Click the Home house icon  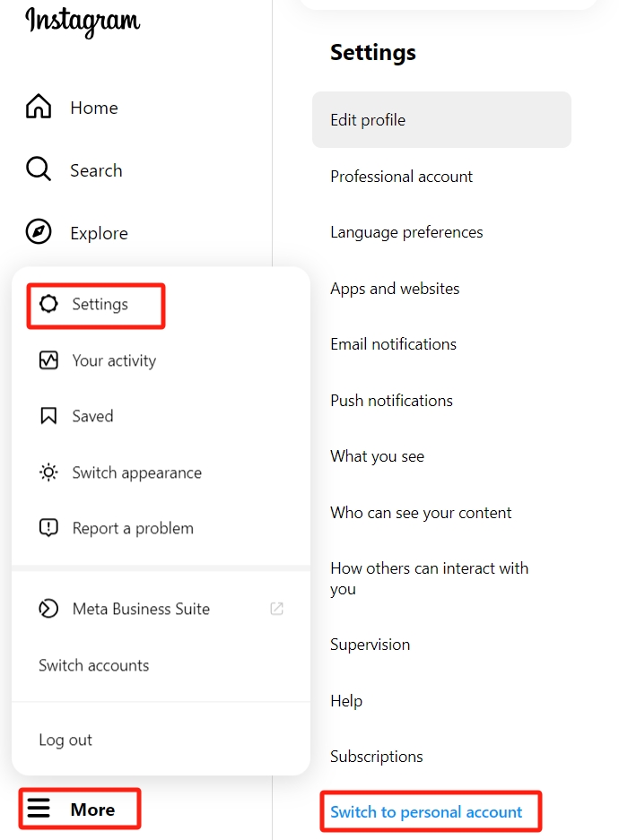tap(39, 106)
